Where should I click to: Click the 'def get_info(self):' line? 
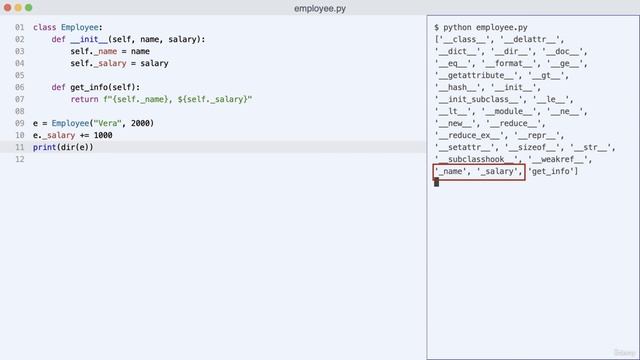pos(96,87)
